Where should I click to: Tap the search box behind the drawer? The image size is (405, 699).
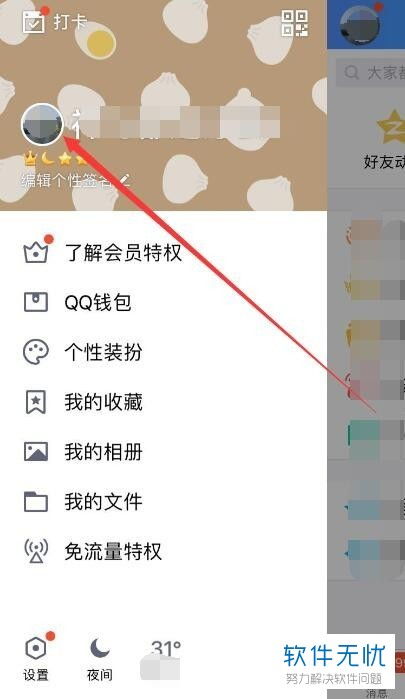(x=370, y=72)
